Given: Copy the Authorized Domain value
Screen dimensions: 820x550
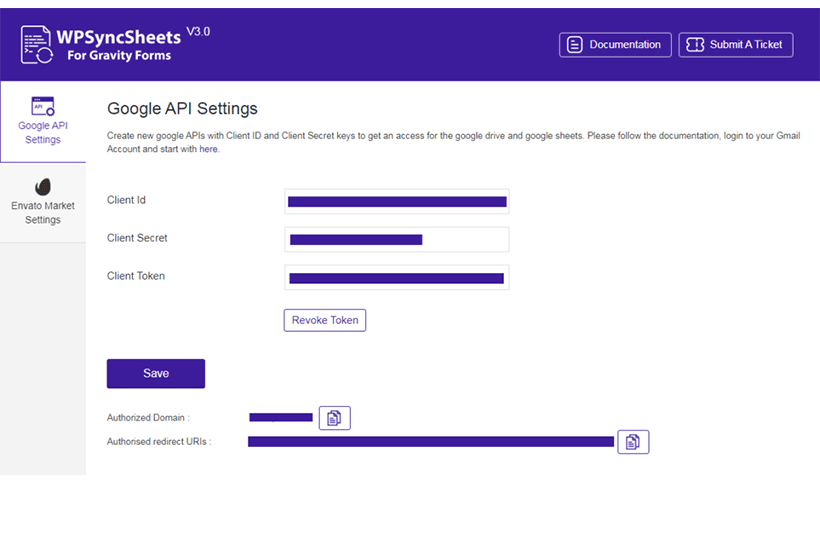Looking at the screenshot, I should (335, 418).
